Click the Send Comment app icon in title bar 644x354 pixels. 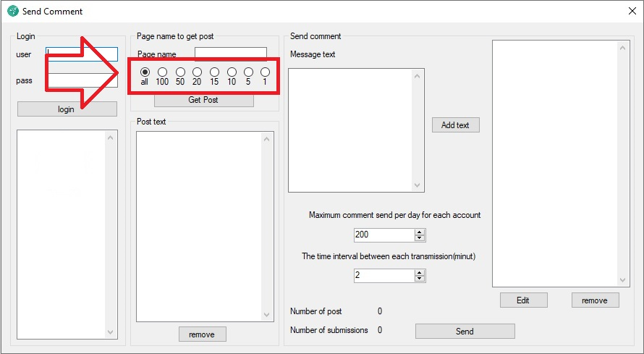click(12, 11)
